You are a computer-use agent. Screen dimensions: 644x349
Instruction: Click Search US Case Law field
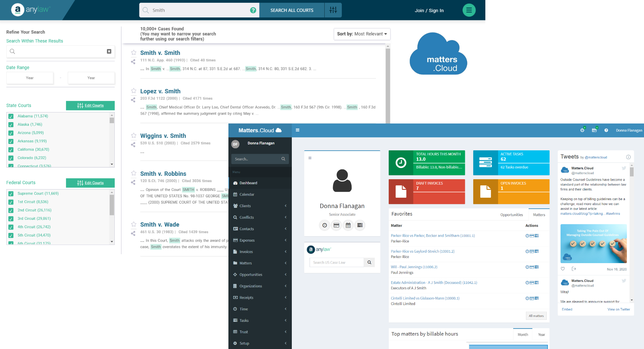336,262
